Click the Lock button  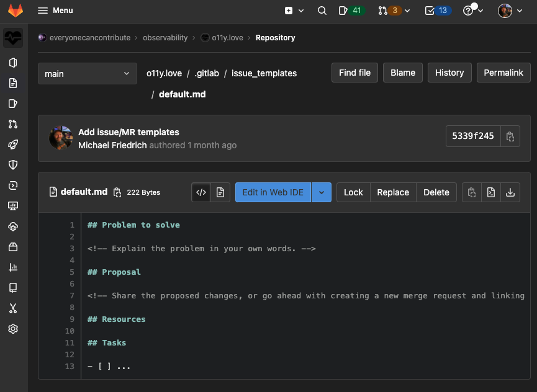(x=353, y=192)
